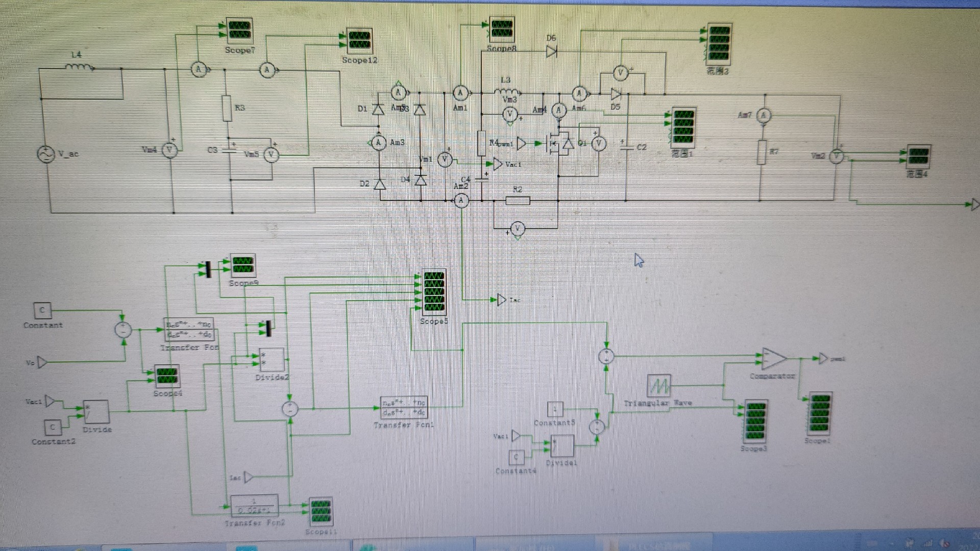Click the R7 resistor

click(x=761, y=152)
